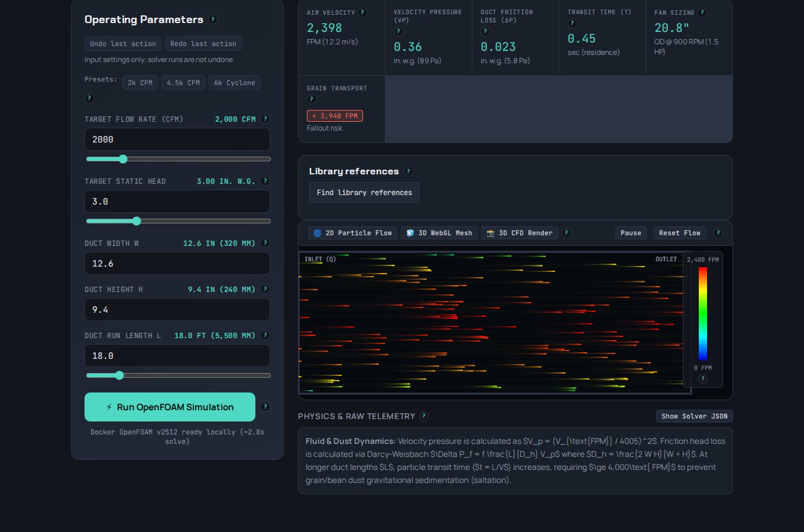Apply the 4.5k CFM preset
This screenshot has height=532, width=804.
[x=183, y=83]
